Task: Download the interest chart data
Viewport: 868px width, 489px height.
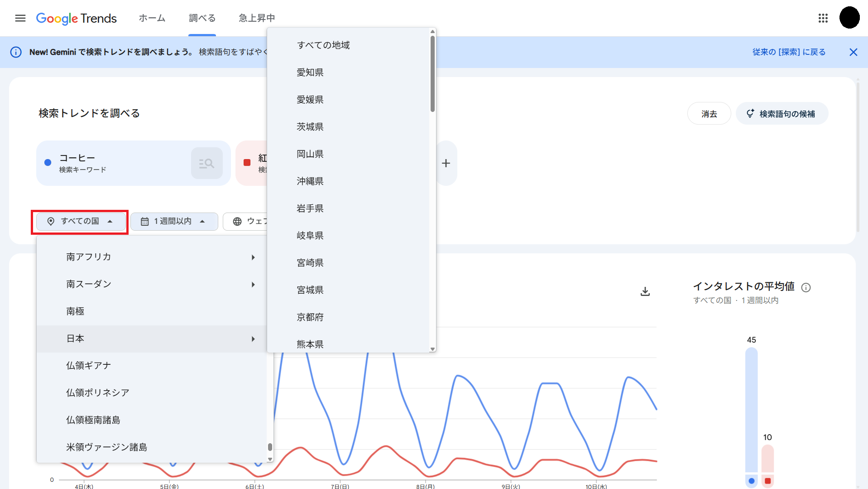Action: point(645,291)
